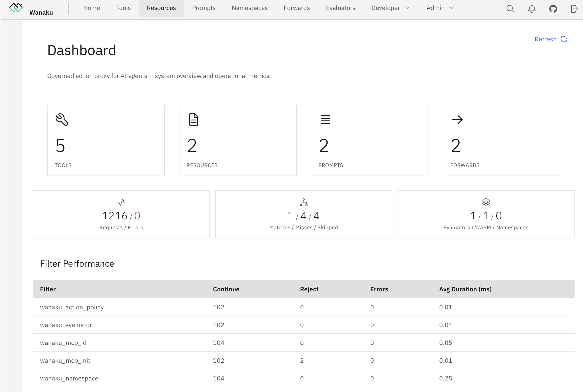Click the Continue column header
This screenshot has width=583, height=392.
coord(226,289)
